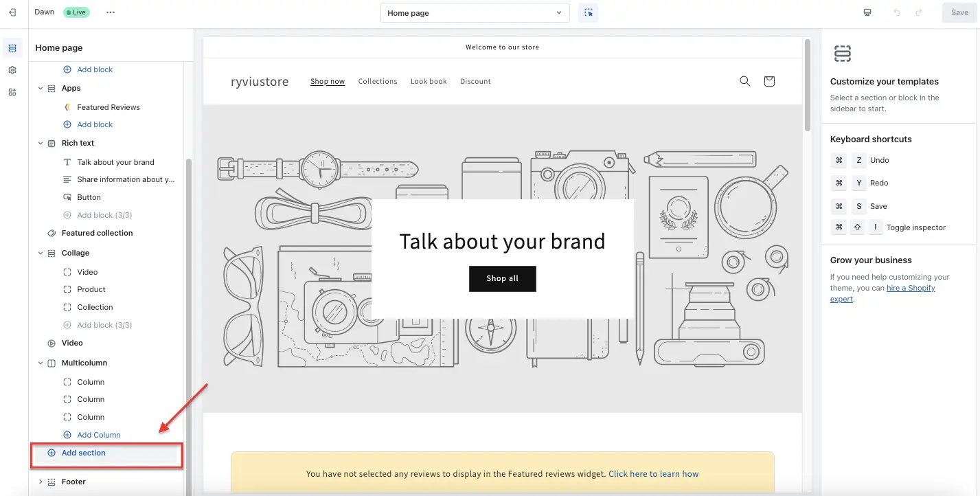This screenshot has height=496, width=980.
Task: Expand the Footer section
Action: [x=40, y=482]
